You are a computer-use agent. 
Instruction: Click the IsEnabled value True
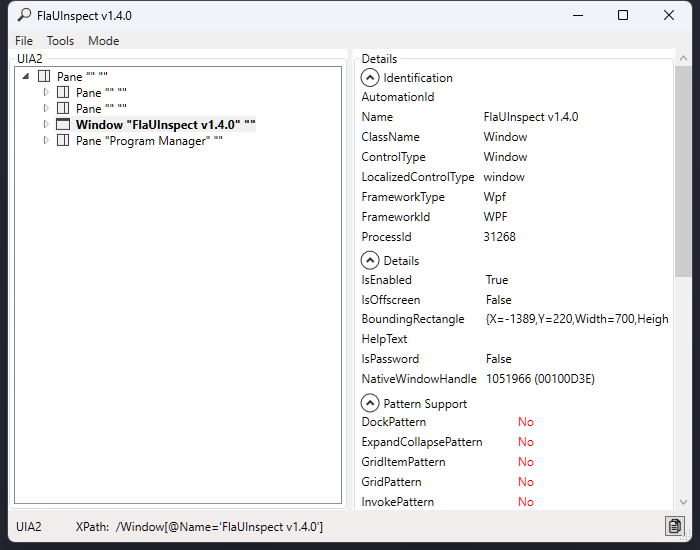point(497,280)
